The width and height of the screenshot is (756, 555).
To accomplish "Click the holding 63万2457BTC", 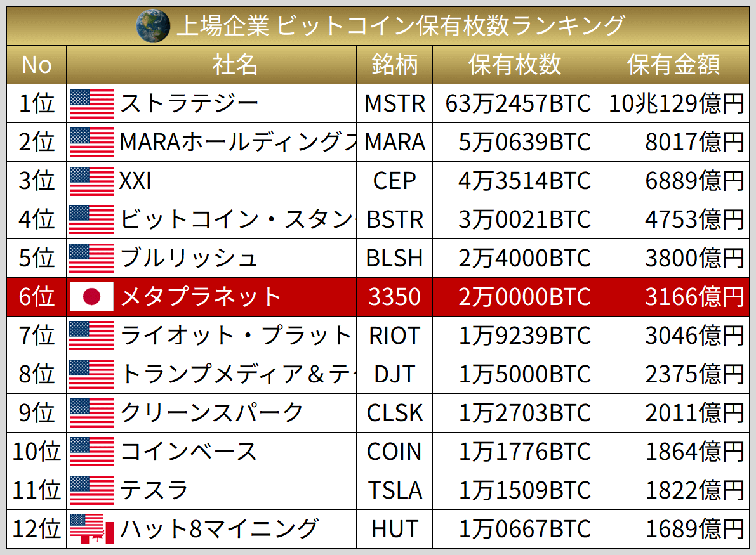I will pyautogui.click(x=518, y=103).
